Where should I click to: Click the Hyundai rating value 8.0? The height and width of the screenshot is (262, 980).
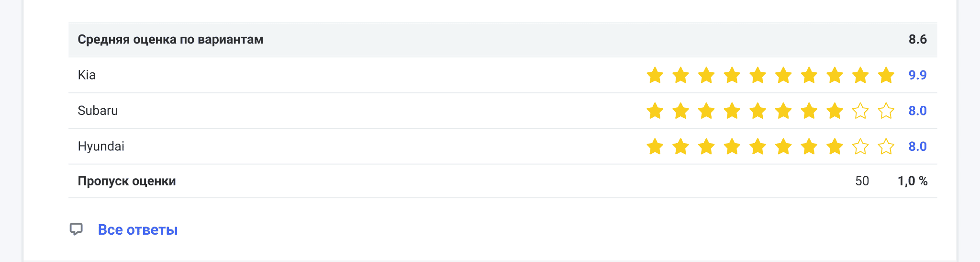point(917,147)
